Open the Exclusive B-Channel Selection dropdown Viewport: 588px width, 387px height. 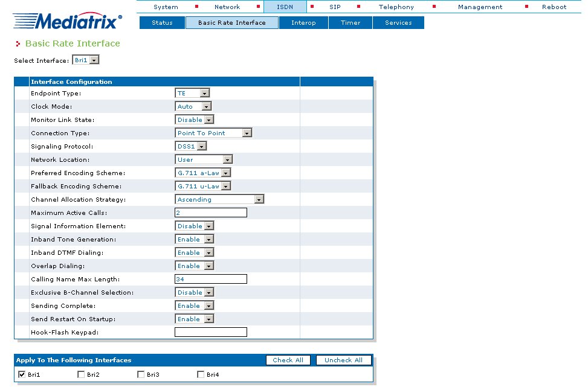tap(194, 292)
